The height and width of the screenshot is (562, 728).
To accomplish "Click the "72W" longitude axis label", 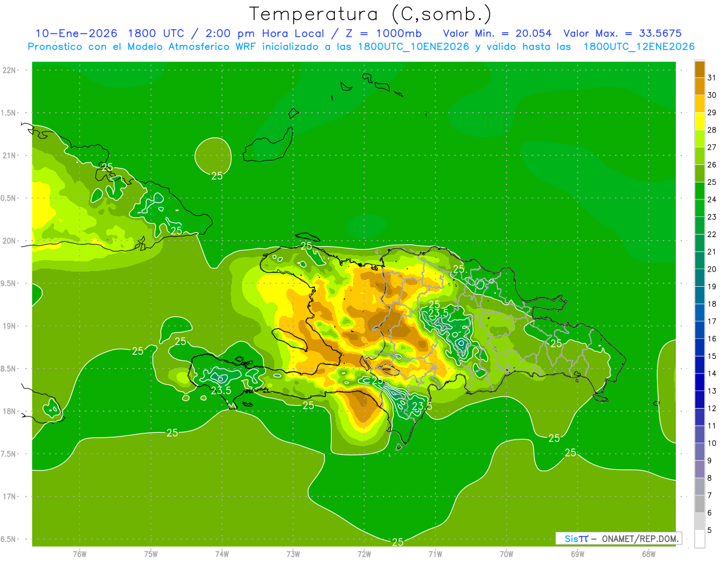I will coord(364,554).
